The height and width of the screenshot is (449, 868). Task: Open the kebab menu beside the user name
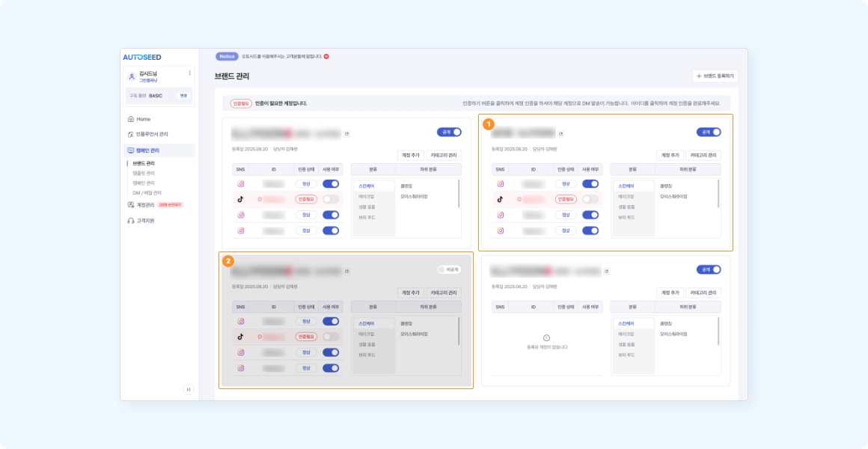tap(189, 73)
